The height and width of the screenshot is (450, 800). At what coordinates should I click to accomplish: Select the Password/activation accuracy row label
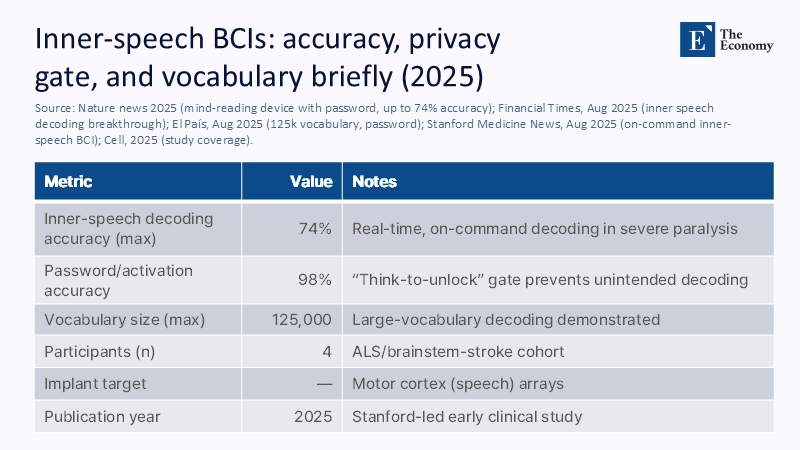tap(119, 279)
